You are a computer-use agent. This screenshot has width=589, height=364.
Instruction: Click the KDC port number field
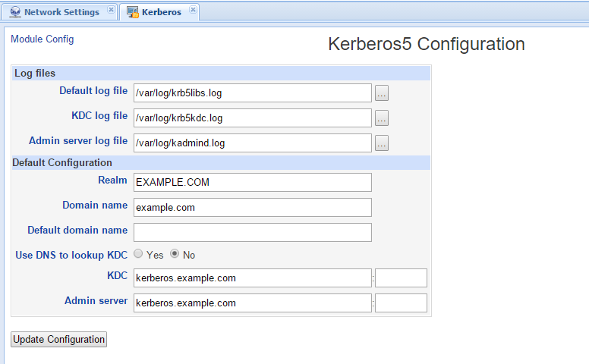401,278
